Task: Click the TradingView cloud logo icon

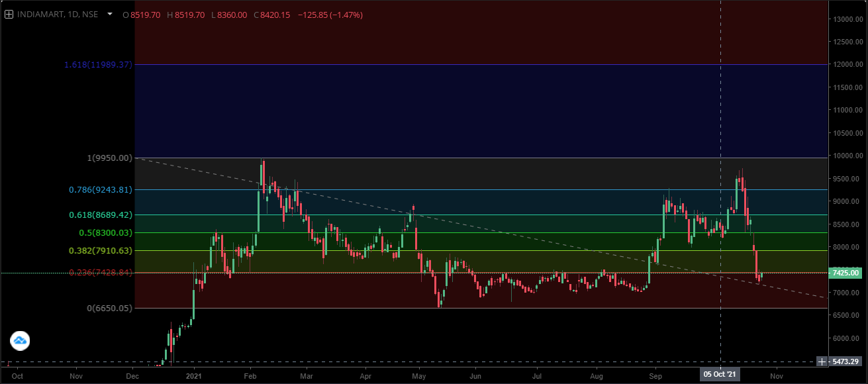Action: (20, 342)
